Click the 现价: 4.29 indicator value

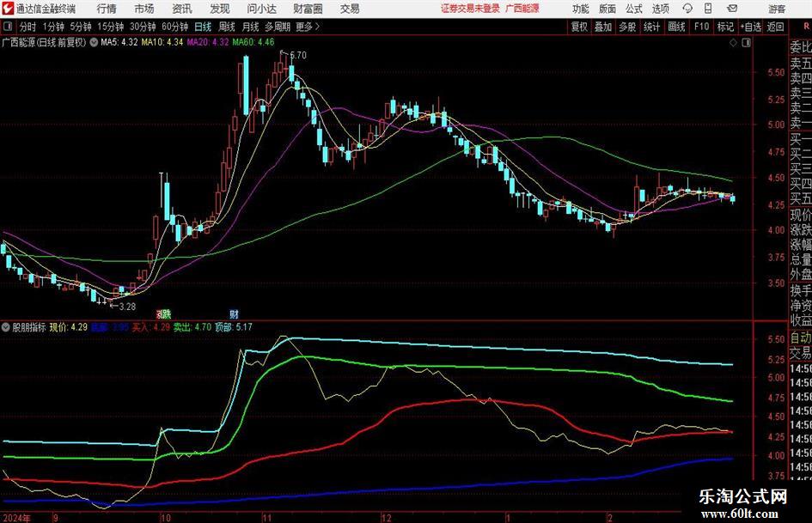[x=69, y=327]
